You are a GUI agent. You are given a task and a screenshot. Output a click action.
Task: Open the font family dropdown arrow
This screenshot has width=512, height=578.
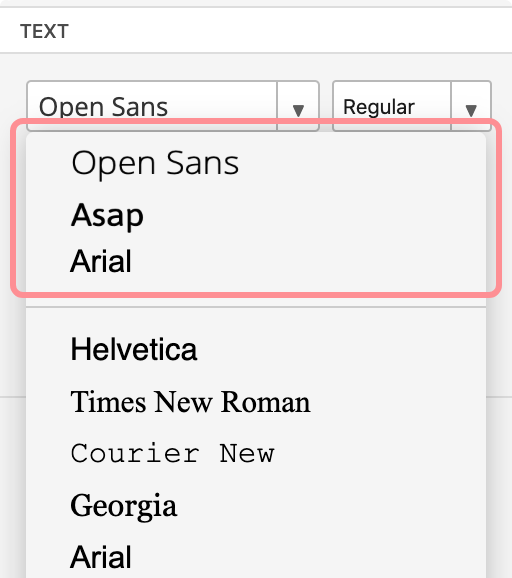(298, 107)
